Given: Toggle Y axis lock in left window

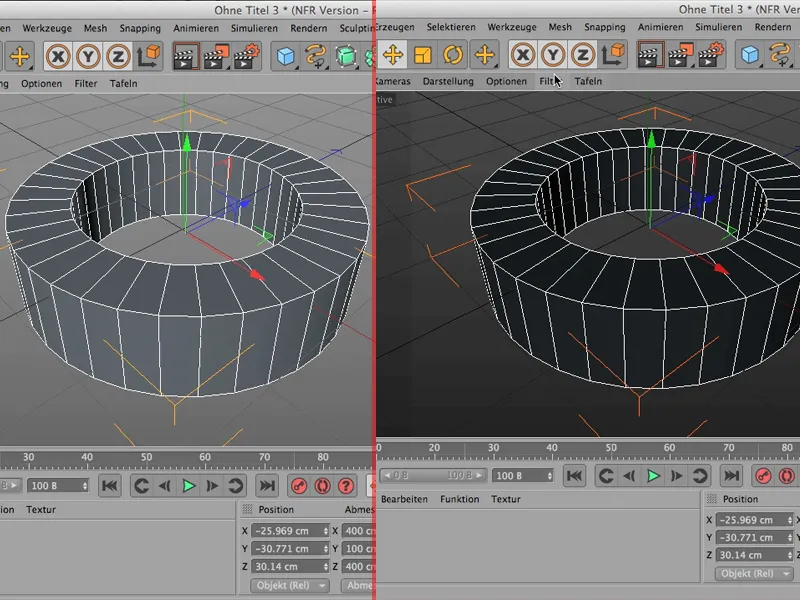Looking at the screenshot, I should (x=88, y=56).
